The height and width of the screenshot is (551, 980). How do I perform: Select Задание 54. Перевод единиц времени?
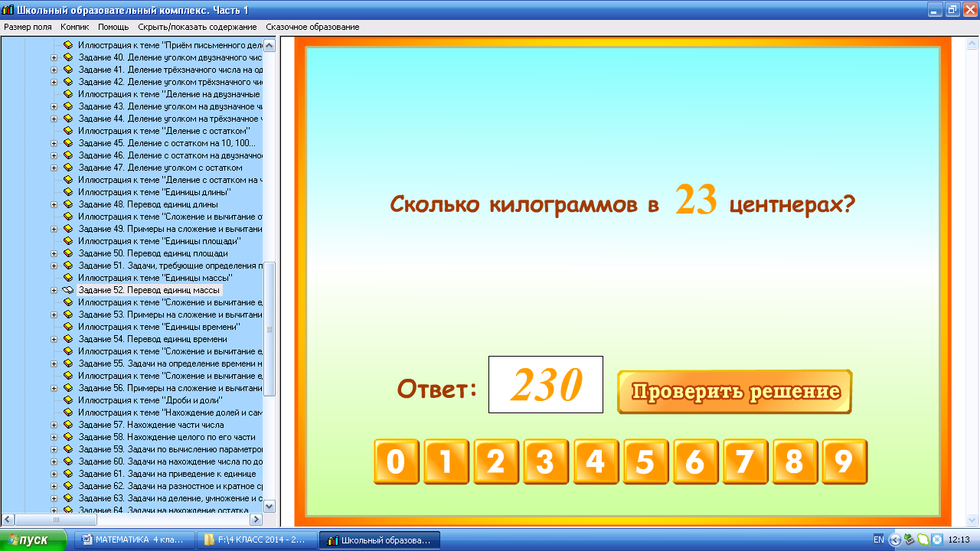tap(152, 339)
